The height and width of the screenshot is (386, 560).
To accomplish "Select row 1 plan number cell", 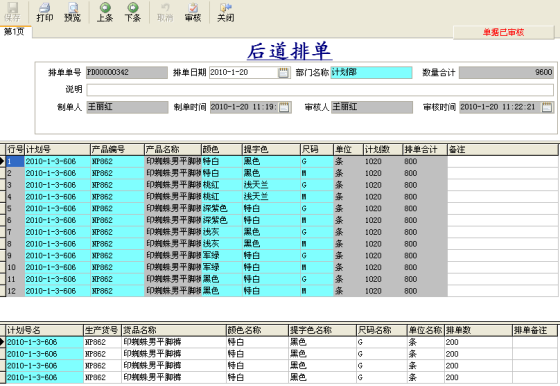I will [x=57, y=161].
